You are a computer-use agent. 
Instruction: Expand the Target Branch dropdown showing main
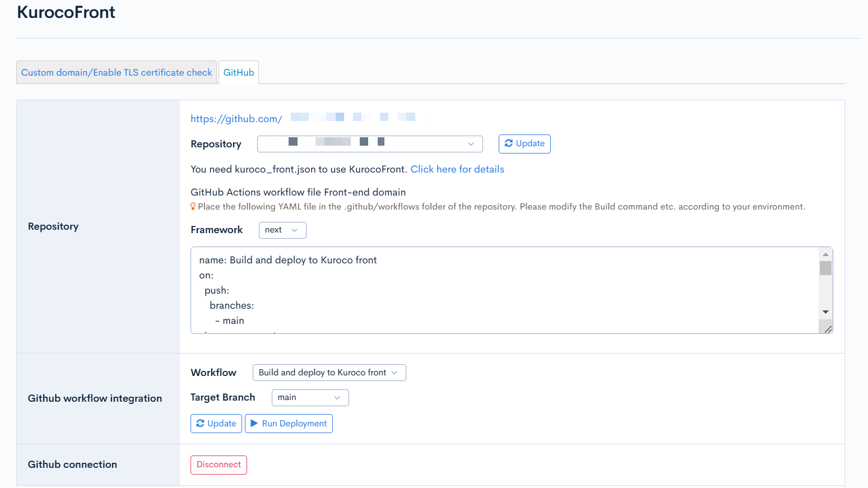click(310, 398)
